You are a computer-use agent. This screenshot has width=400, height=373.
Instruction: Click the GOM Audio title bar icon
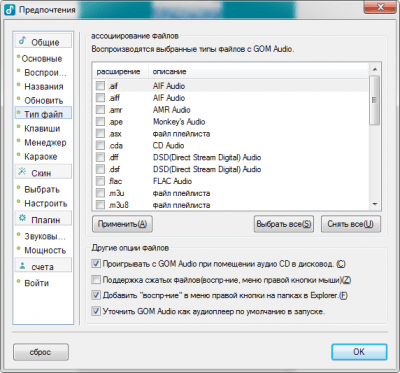(x=10, y=9)
